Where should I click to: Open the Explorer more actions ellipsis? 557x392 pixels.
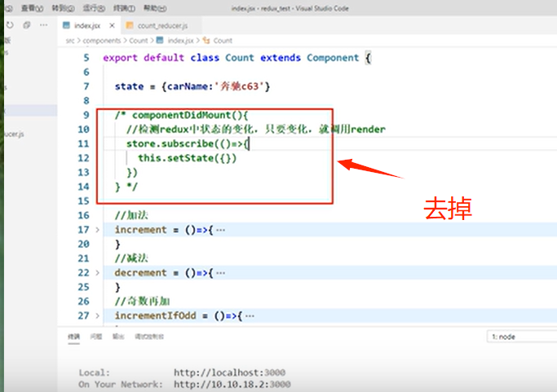[x=44, y=25]
